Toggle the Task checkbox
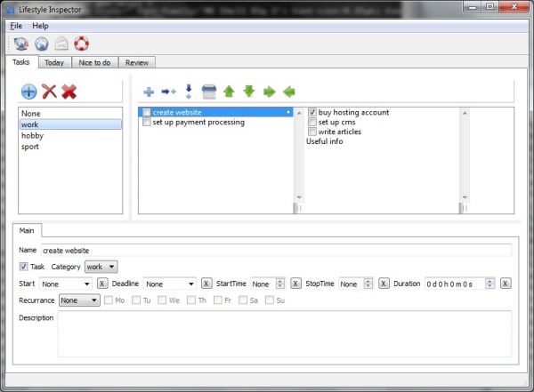534x392 pixels. (x=23, y=267)
